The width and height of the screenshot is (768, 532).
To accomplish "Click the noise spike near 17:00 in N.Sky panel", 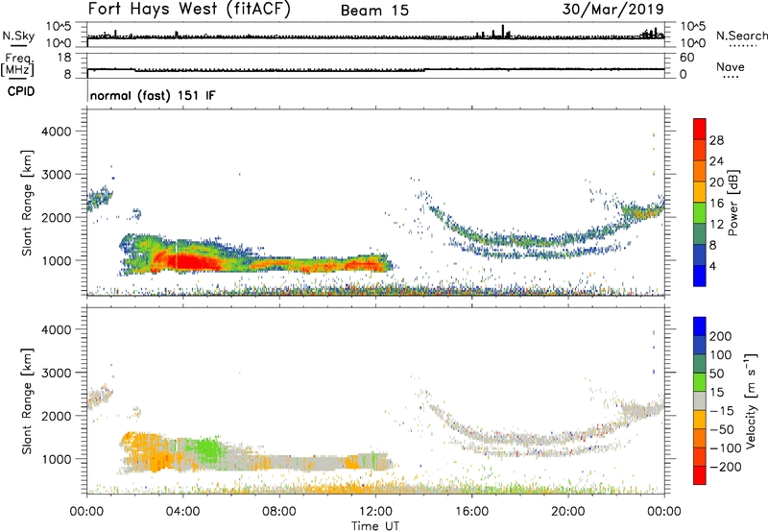I will 502,32.
